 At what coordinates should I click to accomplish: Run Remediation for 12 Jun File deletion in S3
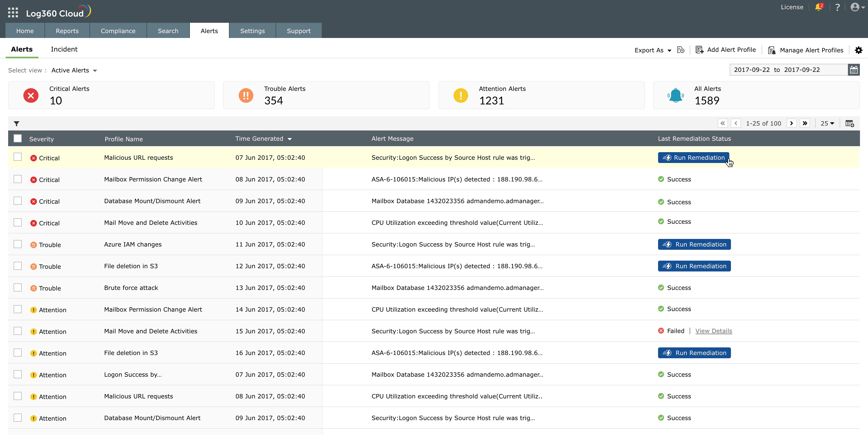pos(694,266)
